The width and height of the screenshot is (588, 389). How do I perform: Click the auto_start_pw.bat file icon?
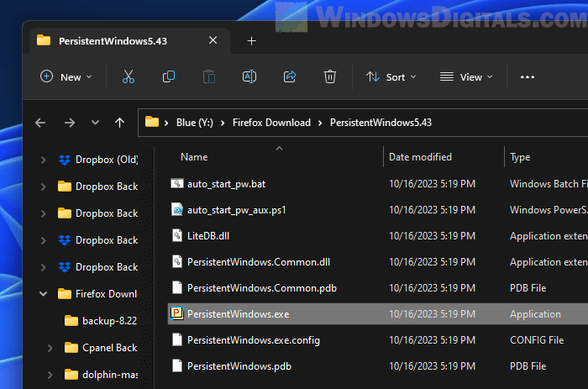tap(177, 183)
